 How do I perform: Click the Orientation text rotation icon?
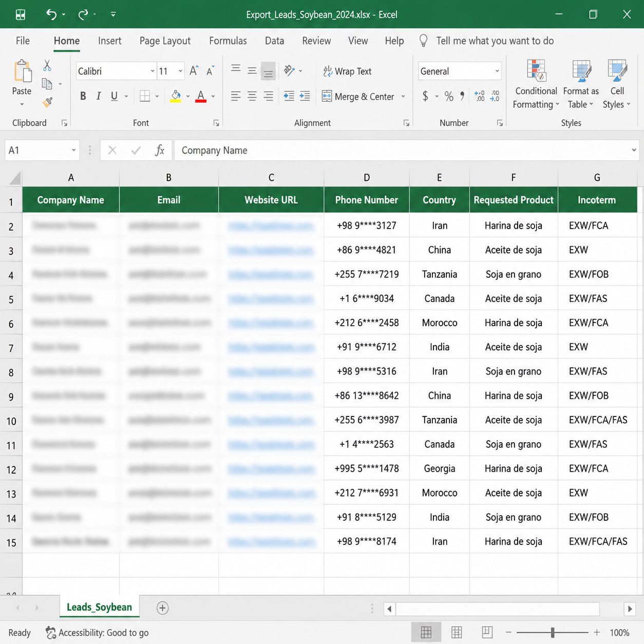click(x=289, y=71)
